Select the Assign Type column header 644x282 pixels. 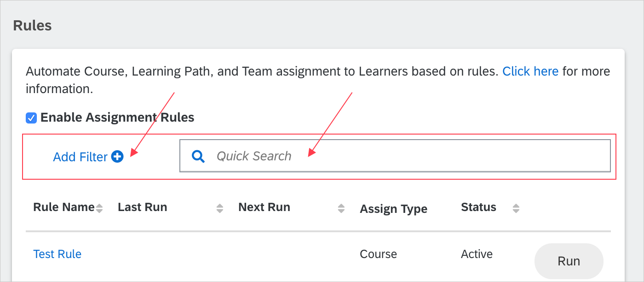(394, 209)
